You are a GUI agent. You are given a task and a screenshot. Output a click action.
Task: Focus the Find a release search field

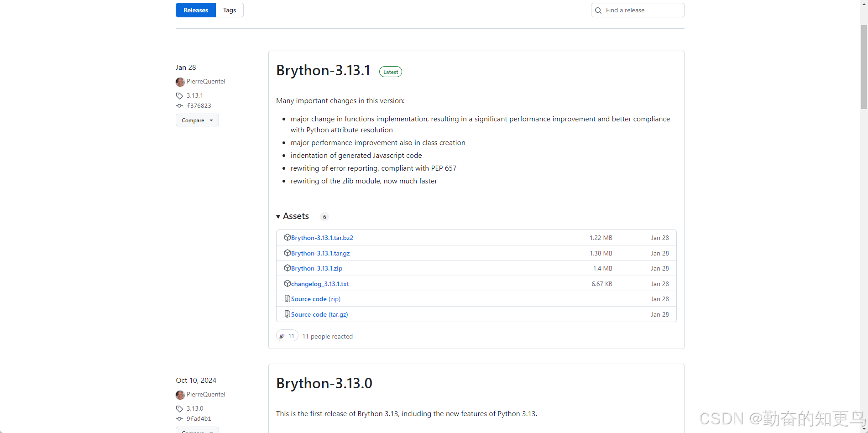tap(638, 10)
